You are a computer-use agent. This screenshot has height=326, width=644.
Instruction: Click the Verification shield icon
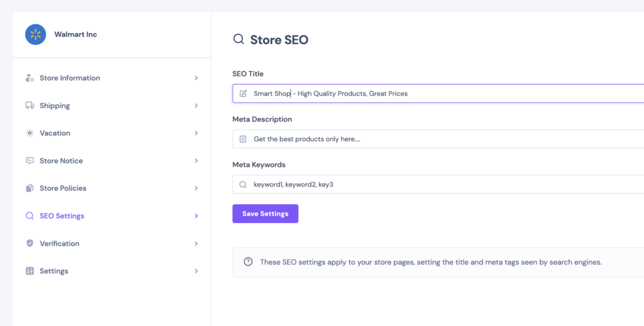point(30,243)
